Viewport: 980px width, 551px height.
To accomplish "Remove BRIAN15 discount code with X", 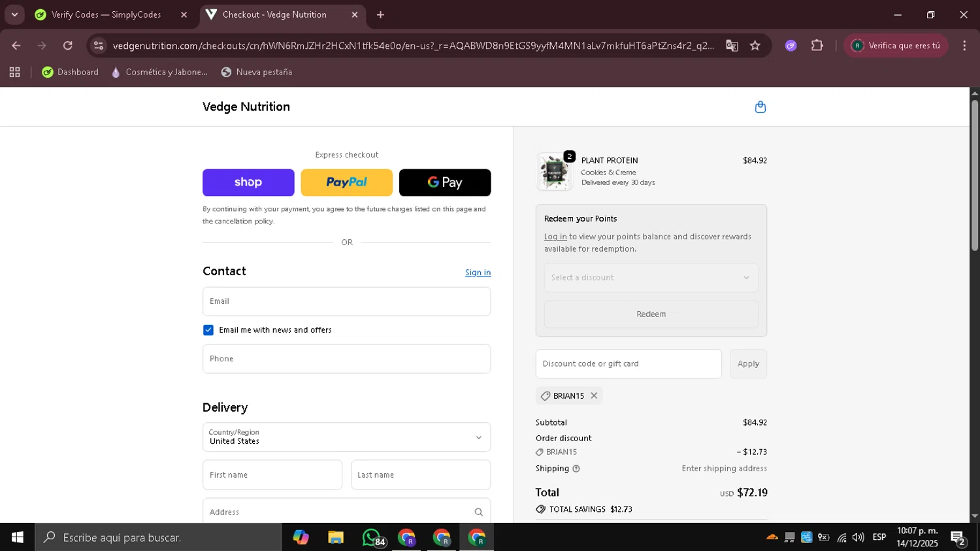I will (594, 395).
